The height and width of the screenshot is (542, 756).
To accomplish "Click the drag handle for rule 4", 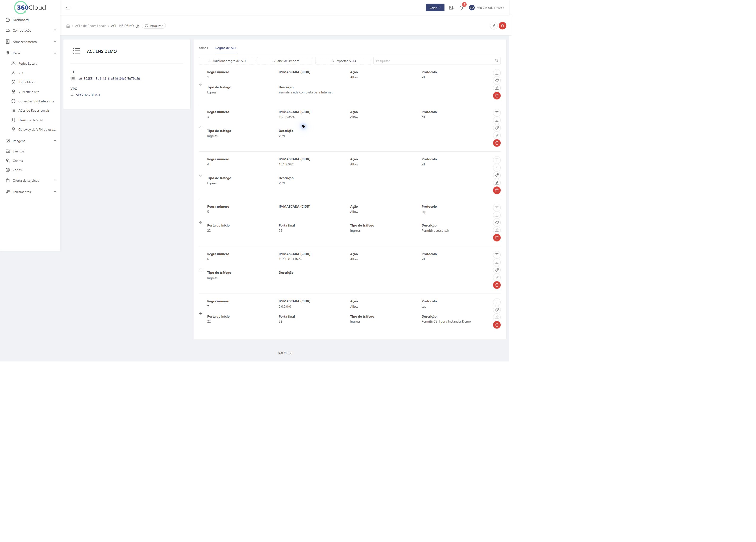I will (201, 175).
